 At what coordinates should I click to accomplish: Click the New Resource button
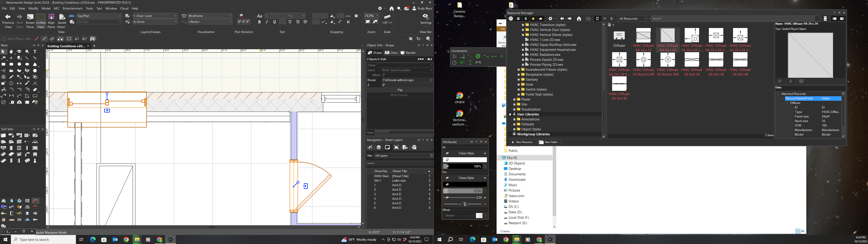coord(522,142)
